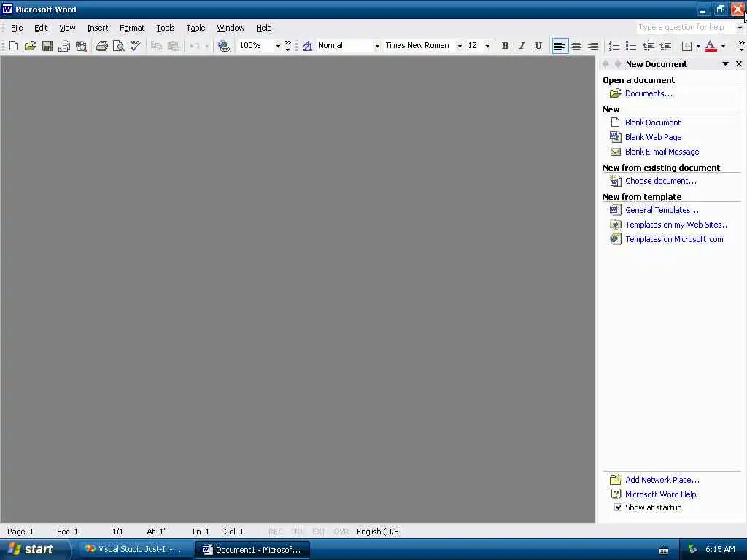
Task: Open the Insert menu
Action: point(98,28)
